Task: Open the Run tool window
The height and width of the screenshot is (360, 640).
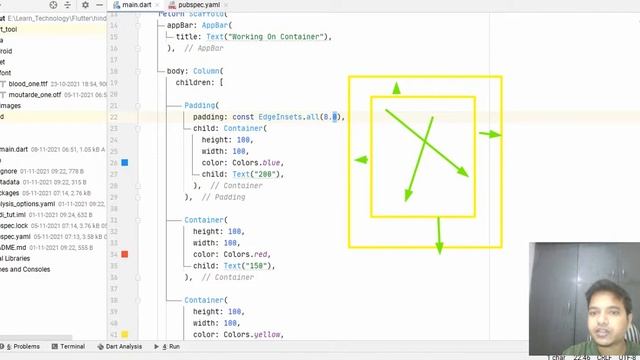Action: point(167,347)
